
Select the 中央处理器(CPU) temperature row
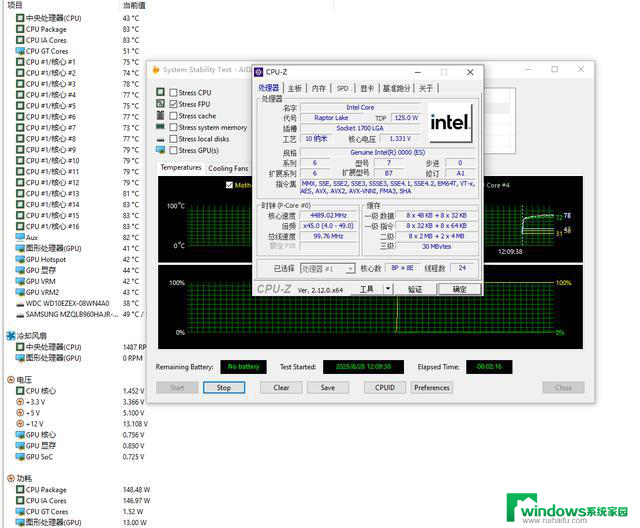coord(73,18)
